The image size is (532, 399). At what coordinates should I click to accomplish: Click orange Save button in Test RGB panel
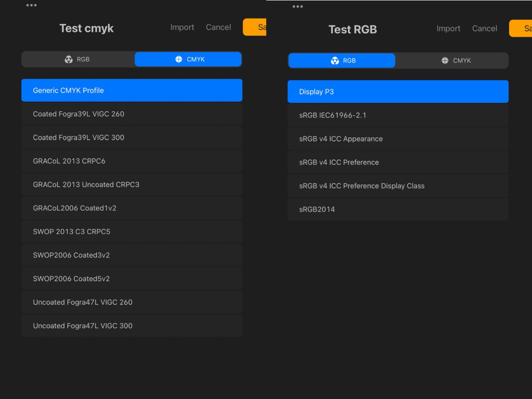[521, 28]
